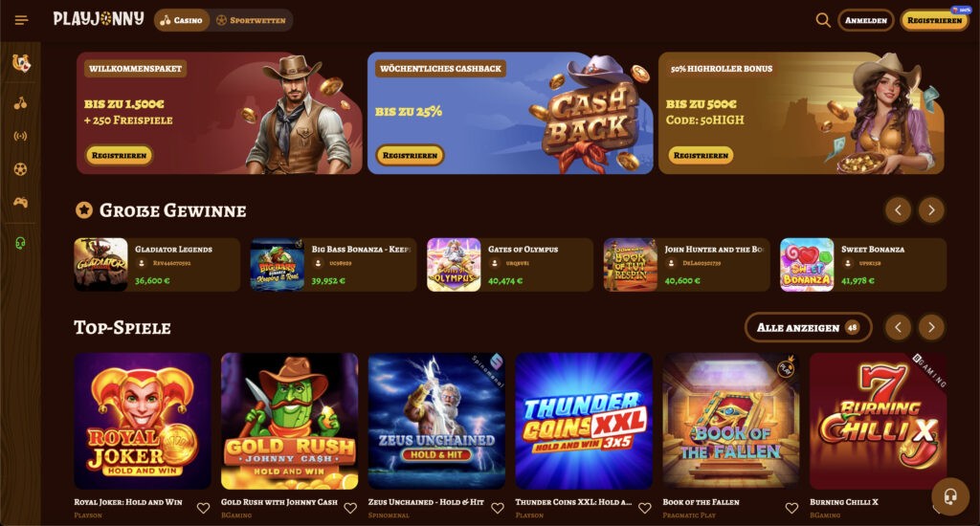Click the green headset support sidebar icon
This screenshot has height=526, width=980.
[21, 243]
